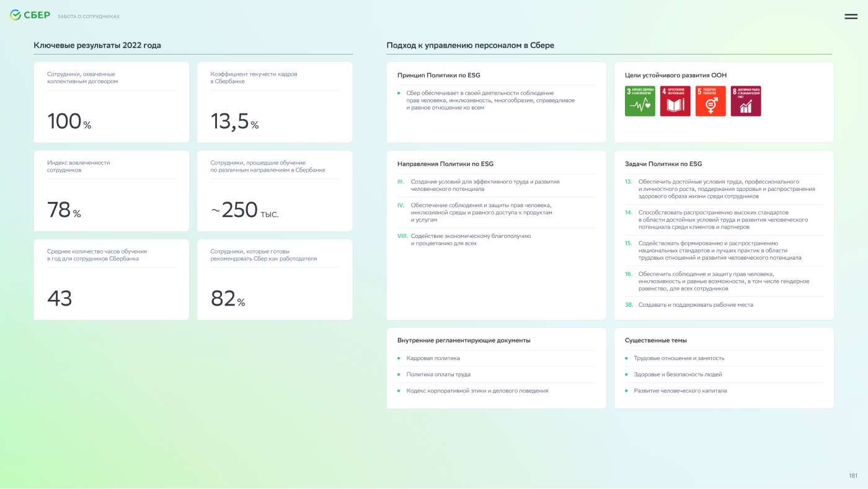Image resolution: width=868 pixels, height=489 pixels.
Task: Click the 'Задачи Политики по ESG' title
Action: click(663, 164)
